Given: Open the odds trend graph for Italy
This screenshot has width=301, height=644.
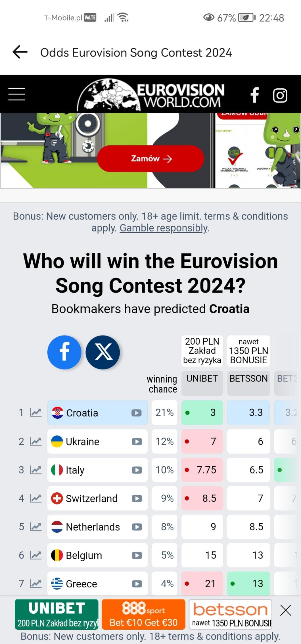Looking at the screenshot, I should click(36, 470).
